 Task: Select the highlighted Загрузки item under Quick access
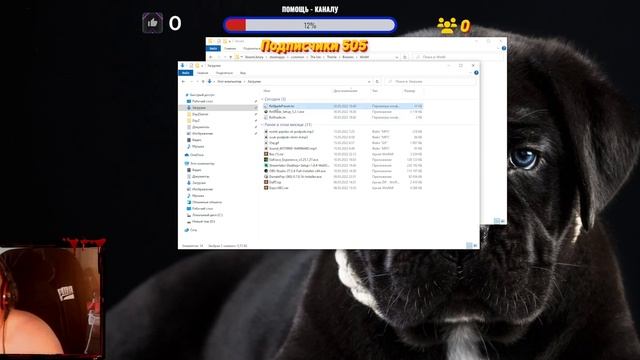point(218,108)
